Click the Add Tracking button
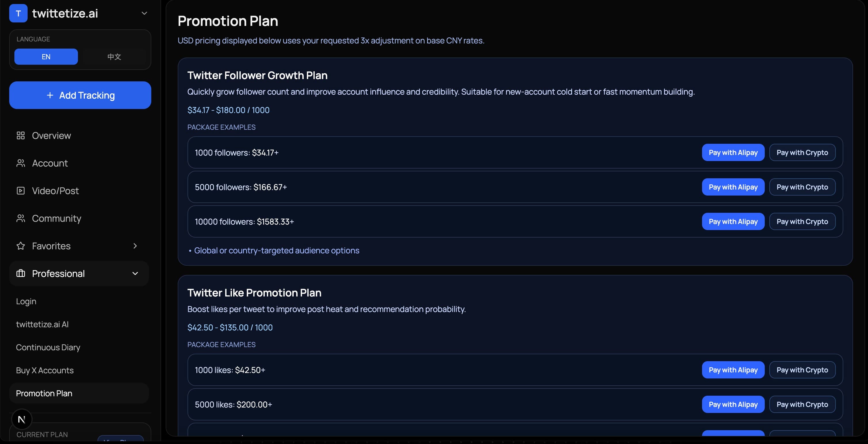The height and width of the screenshot is (444, 868). pyautogui.click(x=80, y=95)
